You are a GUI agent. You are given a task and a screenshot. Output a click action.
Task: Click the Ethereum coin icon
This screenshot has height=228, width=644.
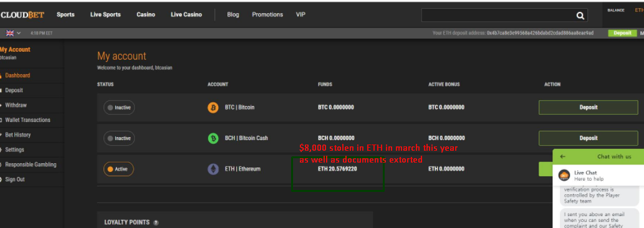point(213,169)
